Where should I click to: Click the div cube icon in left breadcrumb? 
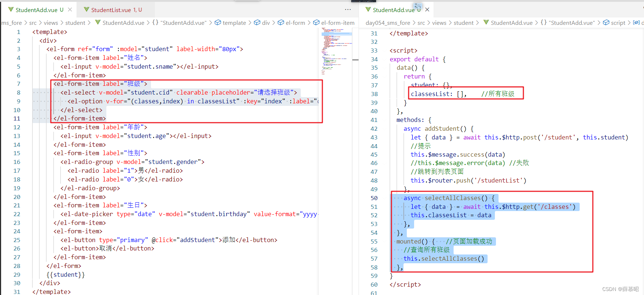257,23
